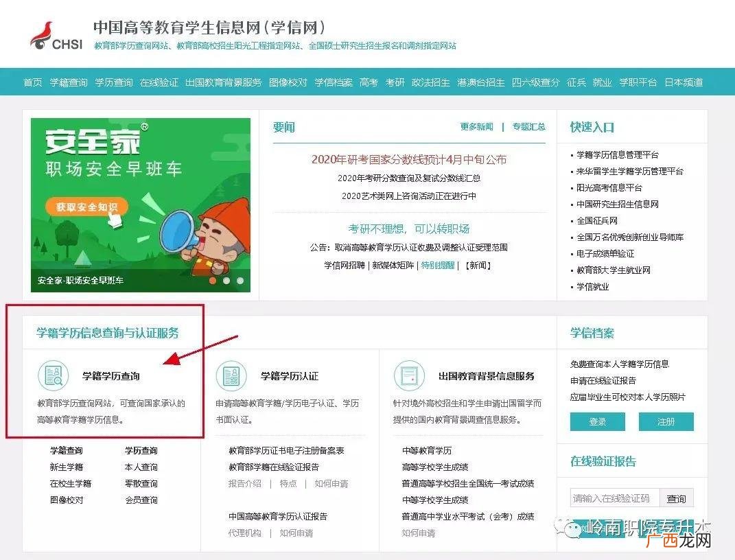Open 新生学籍 link
The width and height of the screenshot is (735, 560).
click(x=66, y=467)
